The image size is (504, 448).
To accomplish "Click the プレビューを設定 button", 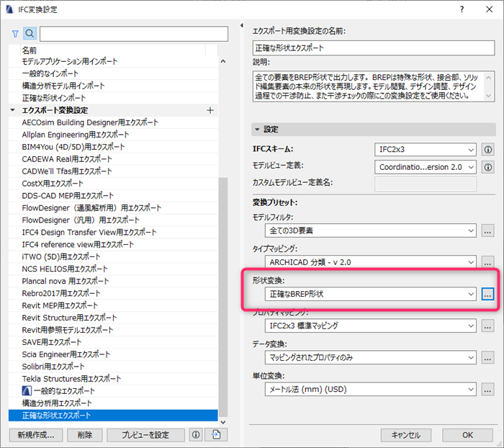I will (145, 435).
